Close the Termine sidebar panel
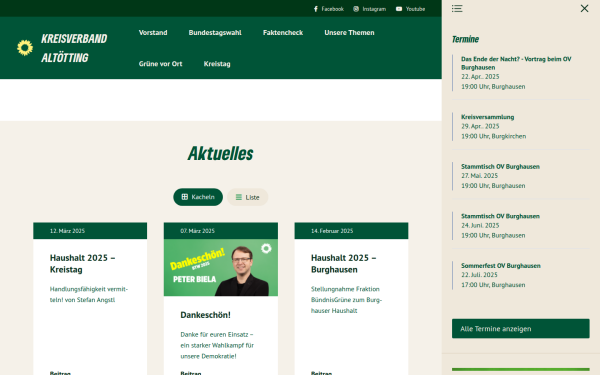Screen dimensions: 600x375 584,8
